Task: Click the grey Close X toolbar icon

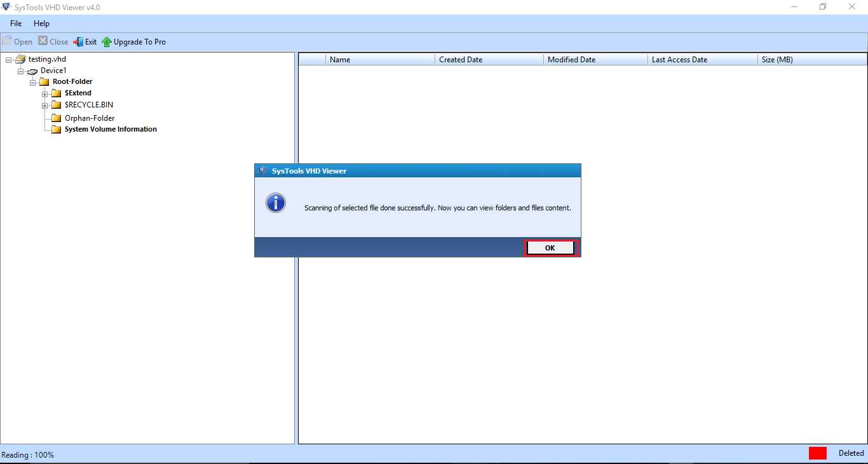Action: coord(43,41)
